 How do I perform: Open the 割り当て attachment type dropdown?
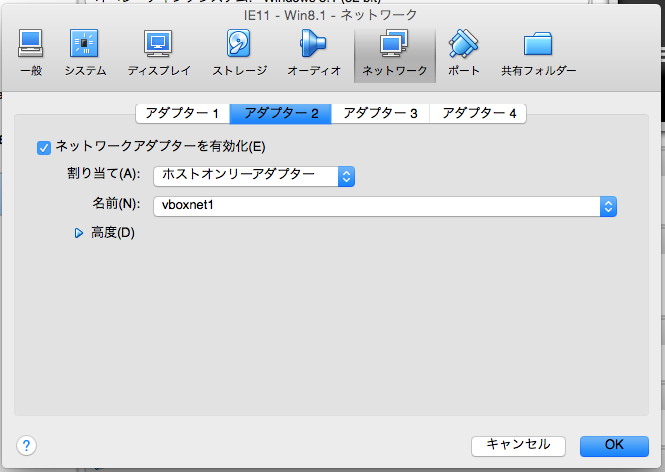255,176
